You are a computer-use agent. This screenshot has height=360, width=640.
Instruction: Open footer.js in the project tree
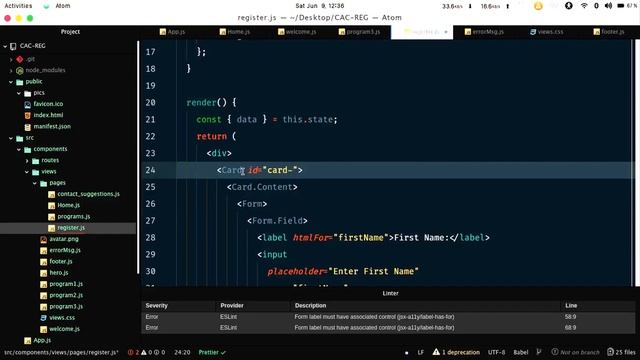(61, 262)
